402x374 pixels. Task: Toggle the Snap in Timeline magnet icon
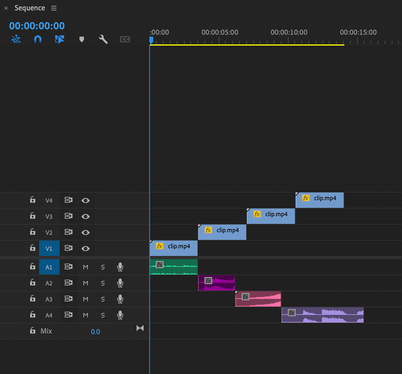(38, 39)
